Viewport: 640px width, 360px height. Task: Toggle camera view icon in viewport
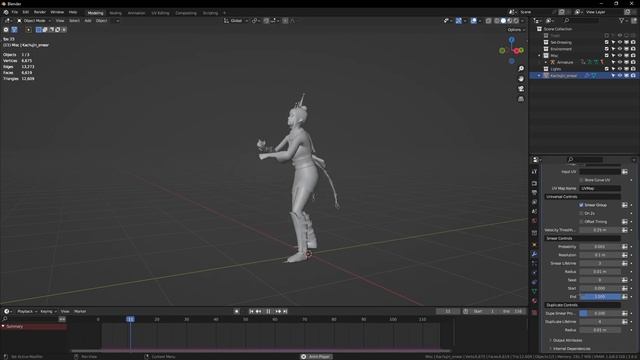pyautogui.click(x=521, y=89)
